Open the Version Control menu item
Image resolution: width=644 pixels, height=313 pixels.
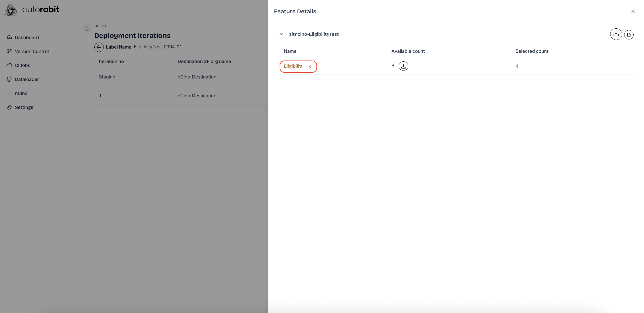(x=32, y=51)
